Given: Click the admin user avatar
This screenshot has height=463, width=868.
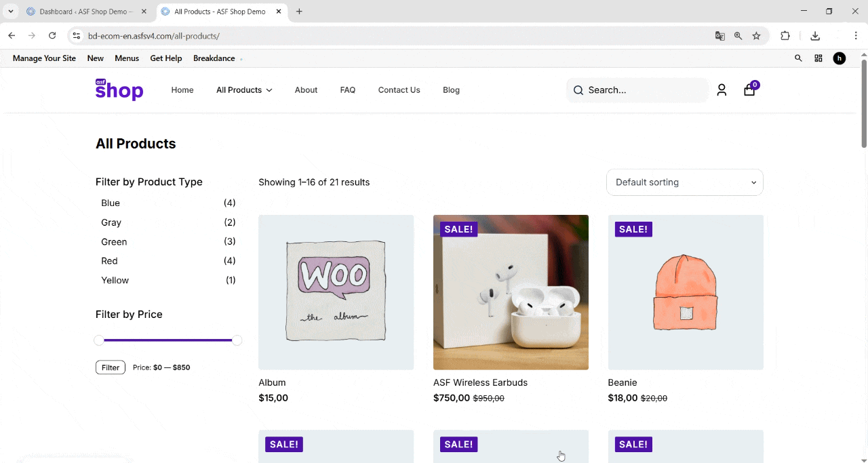Looking at the screenshot, I should (840, 58).
